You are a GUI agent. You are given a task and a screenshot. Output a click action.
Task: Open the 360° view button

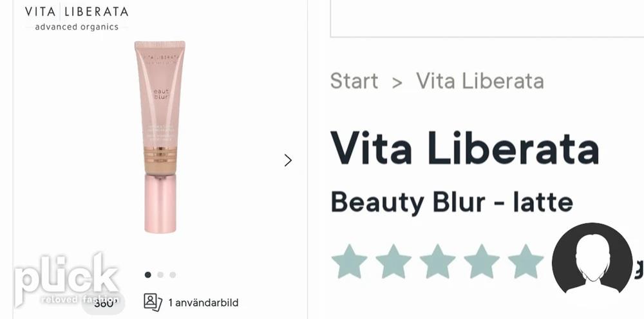pyautogui.click(x=103, y=304)
